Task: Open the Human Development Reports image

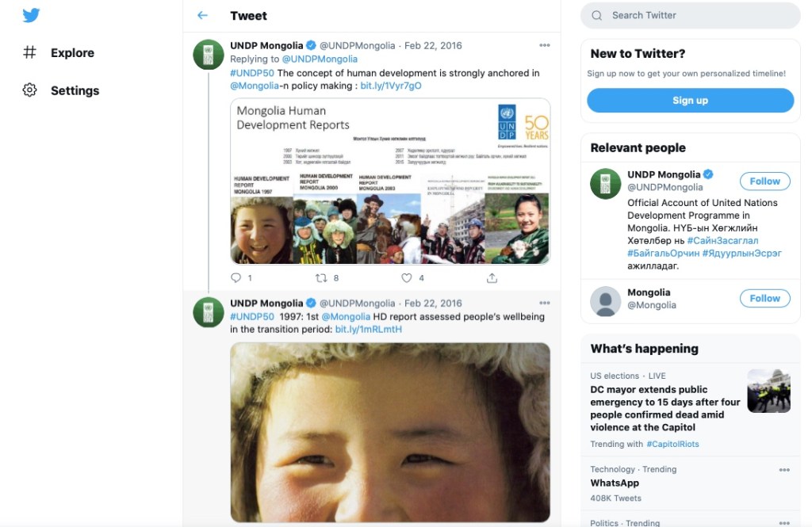Action: point(390,181)
